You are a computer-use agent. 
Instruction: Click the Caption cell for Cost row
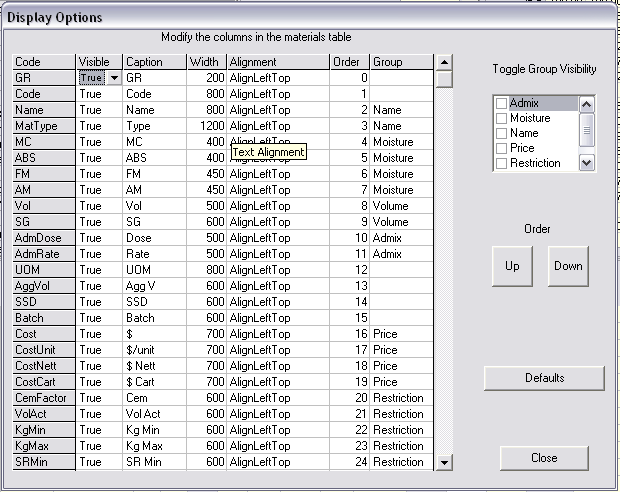[x=154, y=334]
